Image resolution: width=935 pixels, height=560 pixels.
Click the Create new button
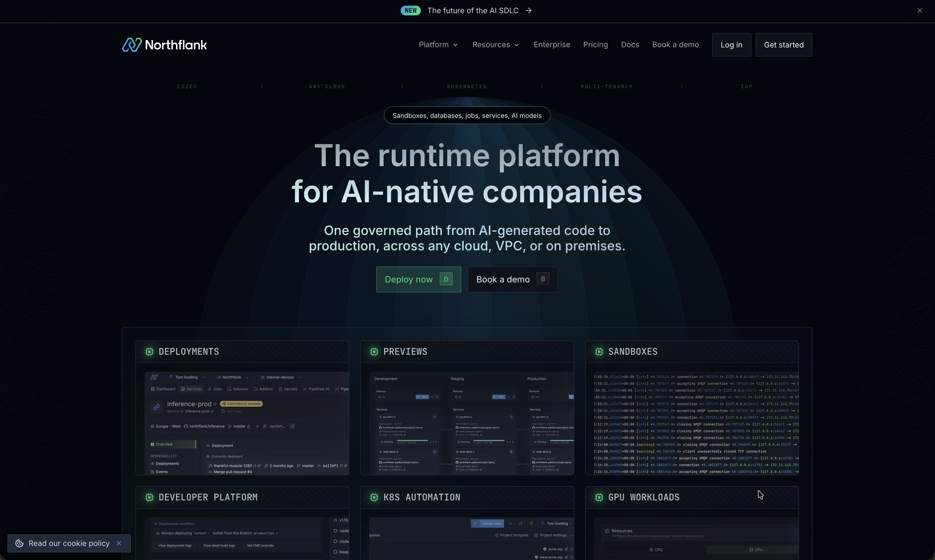coord(487,523)
